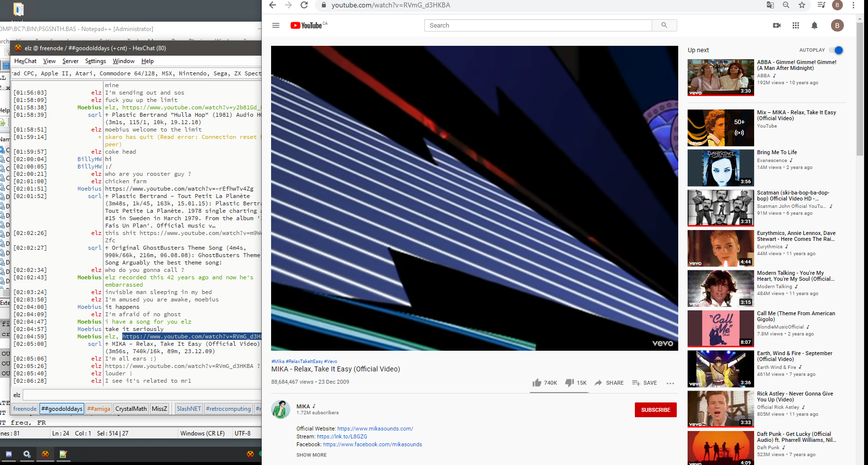Open the Mix – MIKA playlist thumbnail
The width and height of the screenshot is (868, 465).
pos(721,128)
